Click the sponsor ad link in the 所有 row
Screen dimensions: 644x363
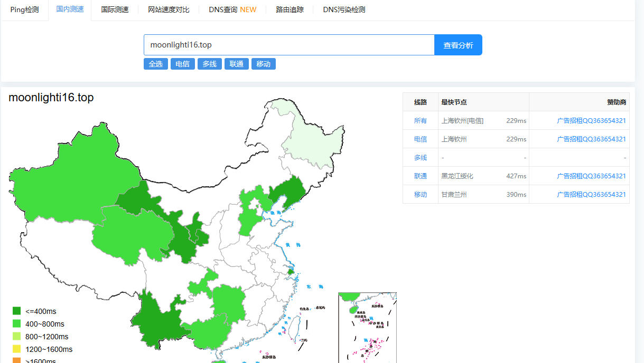tap(591, 121)
